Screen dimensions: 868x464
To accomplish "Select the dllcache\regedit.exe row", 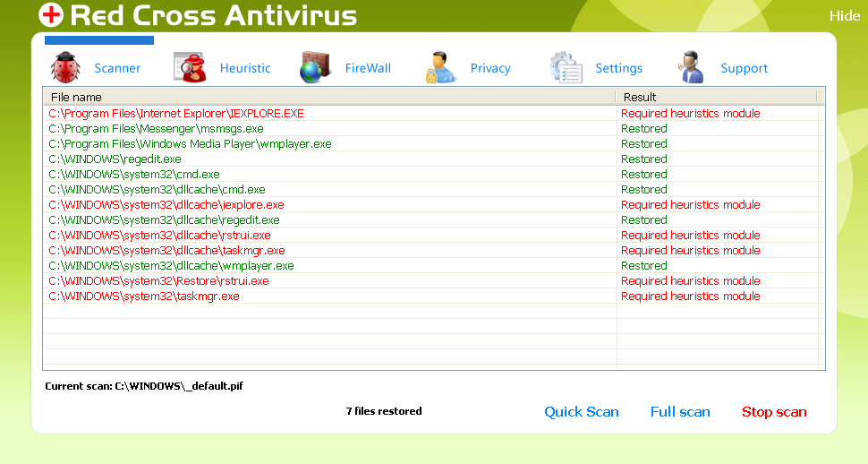I will pos(433,220).
